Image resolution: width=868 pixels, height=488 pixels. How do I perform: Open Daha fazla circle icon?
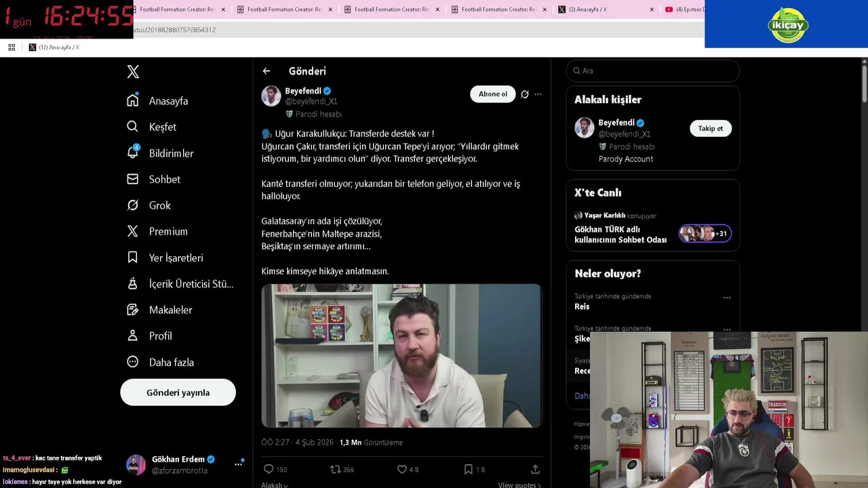click(133, 362)
